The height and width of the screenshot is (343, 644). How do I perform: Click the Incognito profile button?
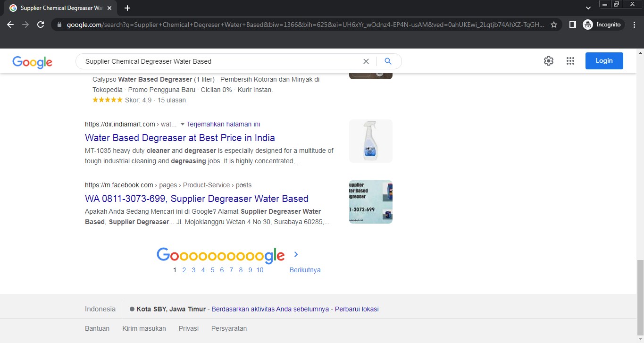pos(603,25)
